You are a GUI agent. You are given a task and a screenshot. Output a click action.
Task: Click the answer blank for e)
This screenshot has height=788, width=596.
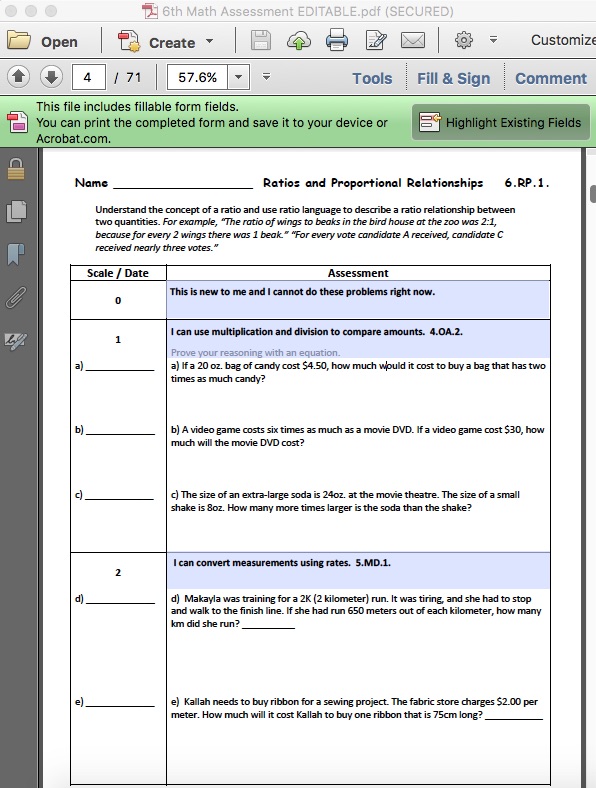click(x=120, y=701)
